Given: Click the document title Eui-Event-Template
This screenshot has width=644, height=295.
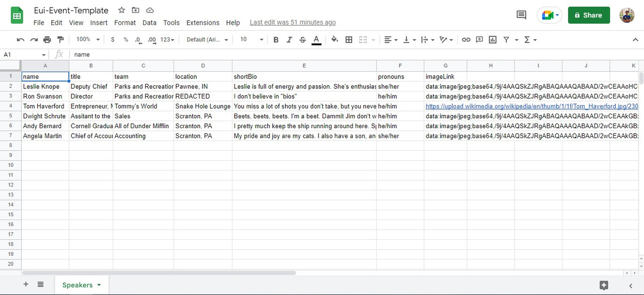Looking at the screenshot, I should [71, 10].
